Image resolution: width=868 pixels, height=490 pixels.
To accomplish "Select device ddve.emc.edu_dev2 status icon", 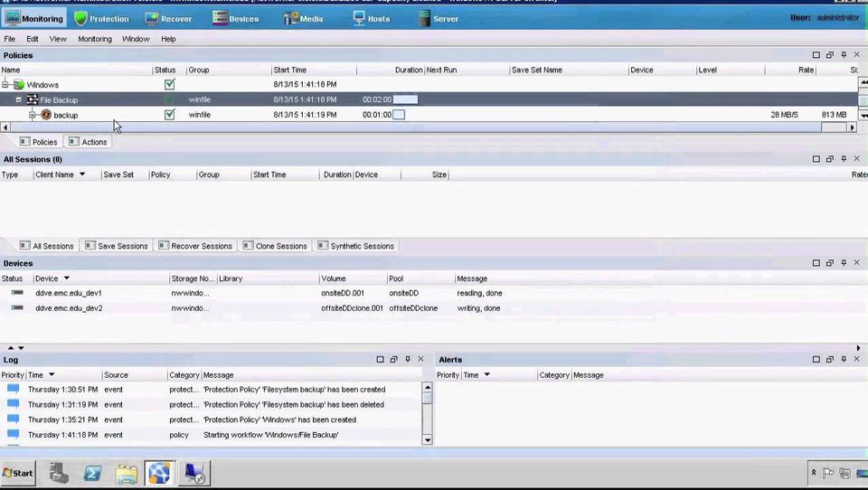I will coord(17,307).
